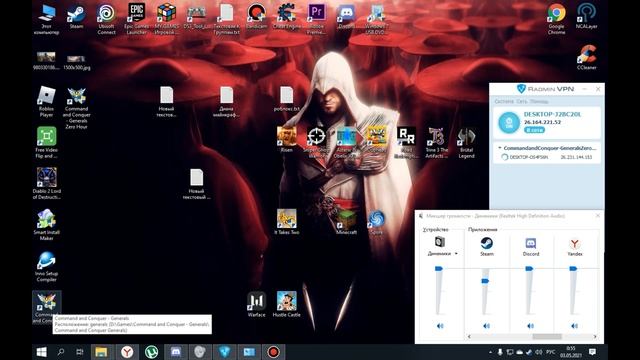
Task: Select Tone 3 The Artifacts icon
Action: tap(436, 142)
